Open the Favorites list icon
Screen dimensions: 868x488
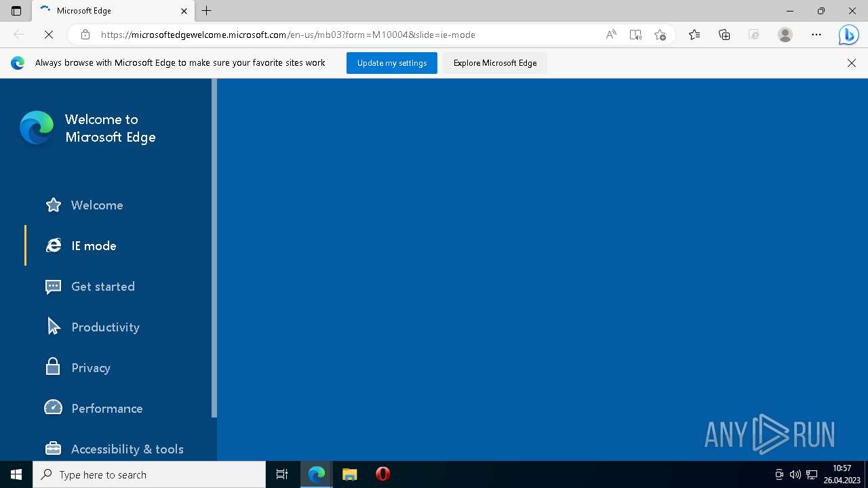coord(694,35)
